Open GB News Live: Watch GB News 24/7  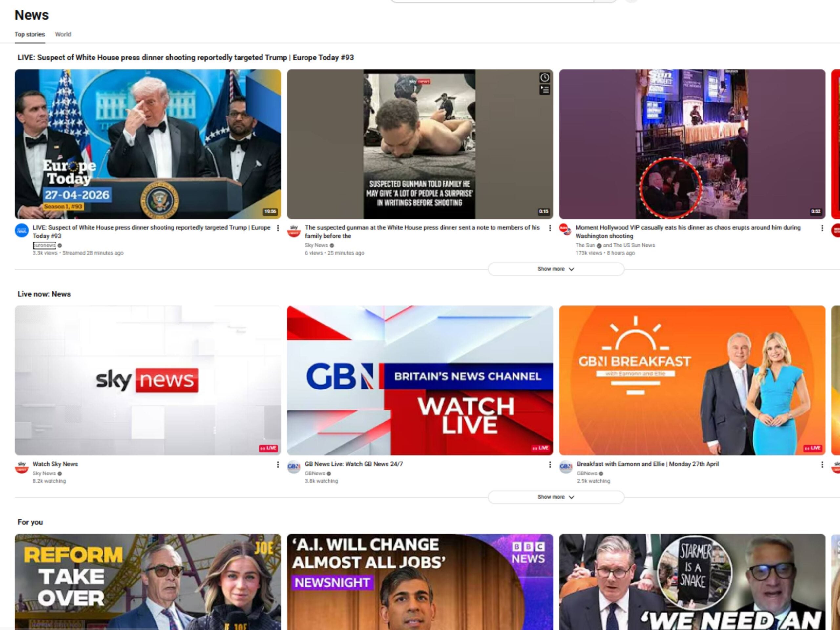353,464
